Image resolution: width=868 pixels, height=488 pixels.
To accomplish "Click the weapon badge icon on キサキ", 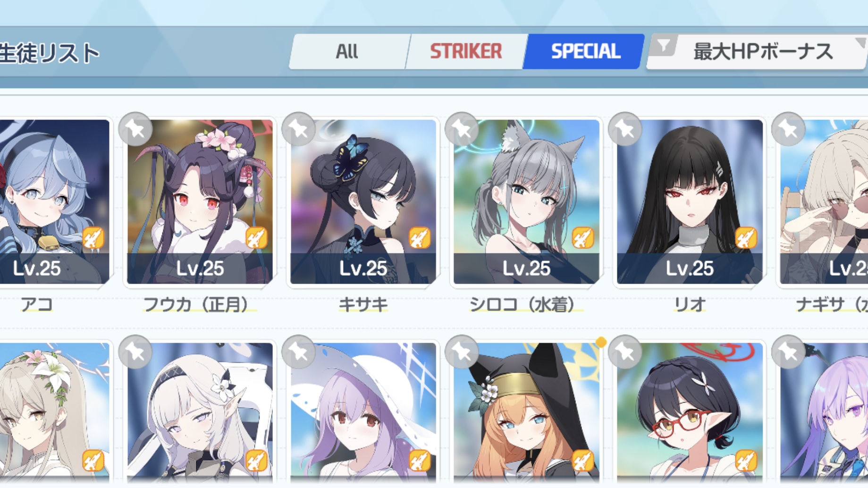I will coord(420,238).
